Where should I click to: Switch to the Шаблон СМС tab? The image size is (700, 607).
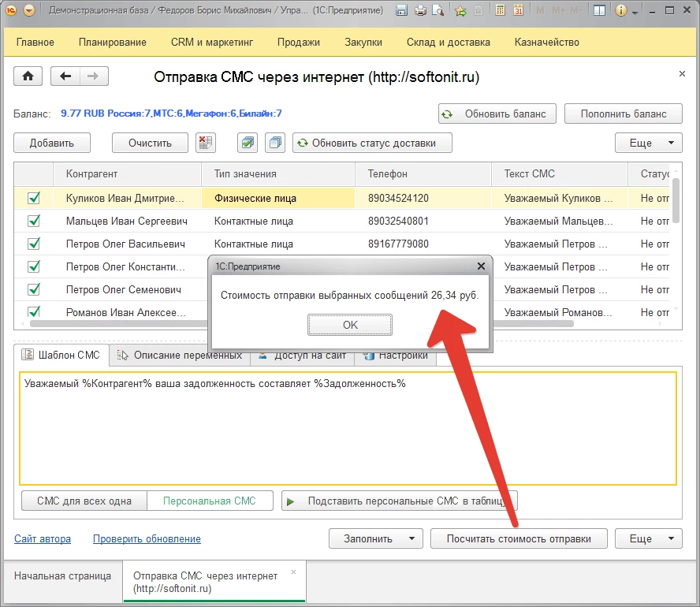pyautogui.click(x=61, y=356)
